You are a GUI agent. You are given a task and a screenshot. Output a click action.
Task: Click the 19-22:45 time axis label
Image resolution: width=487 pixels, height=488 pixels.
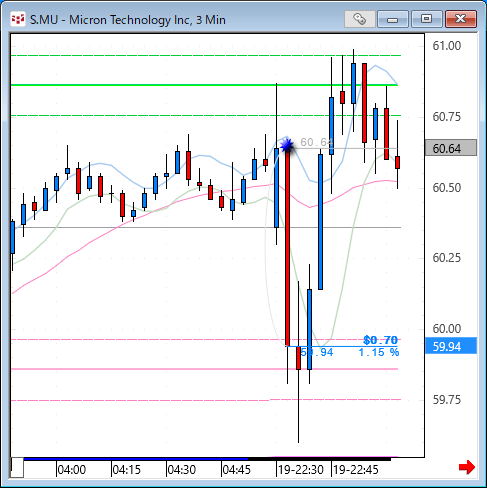356,470
